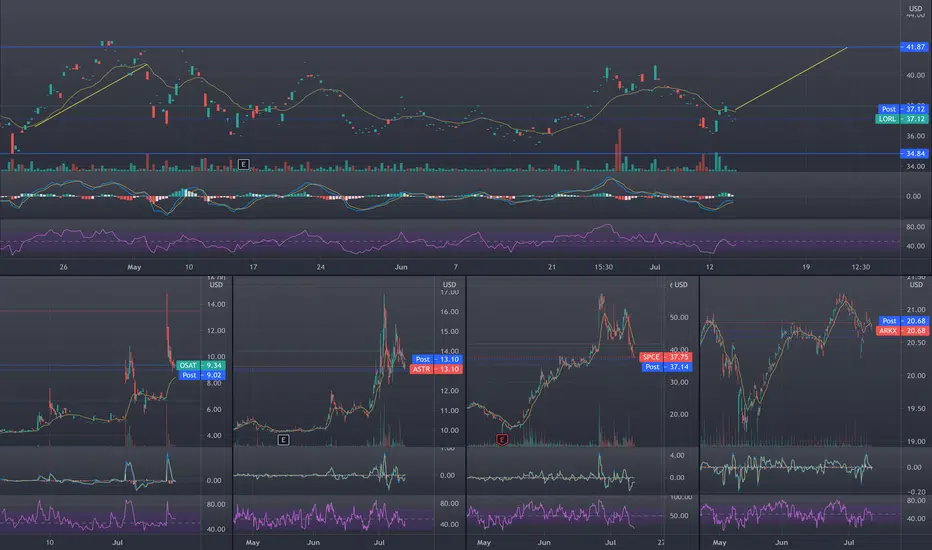This screenshot has width=932, height=550.
Task: Click the ARKX 20.68 symbol label
Action: point(902,331)
